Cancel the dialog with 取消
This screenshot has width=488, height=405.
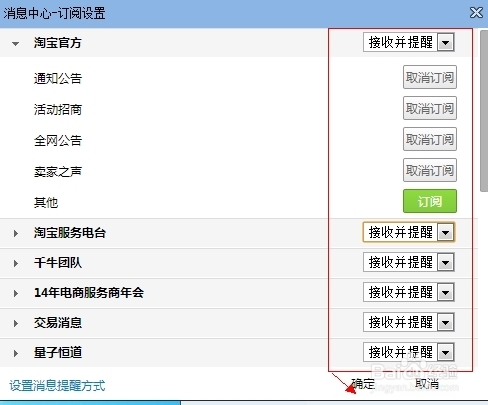427,384
